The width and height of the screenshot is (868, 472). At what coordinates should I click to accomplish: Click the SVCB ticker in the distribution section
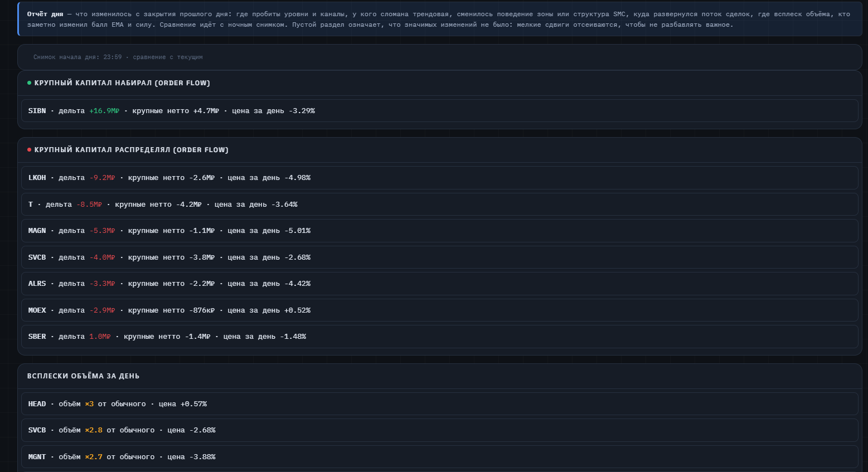tap(37, 257)
